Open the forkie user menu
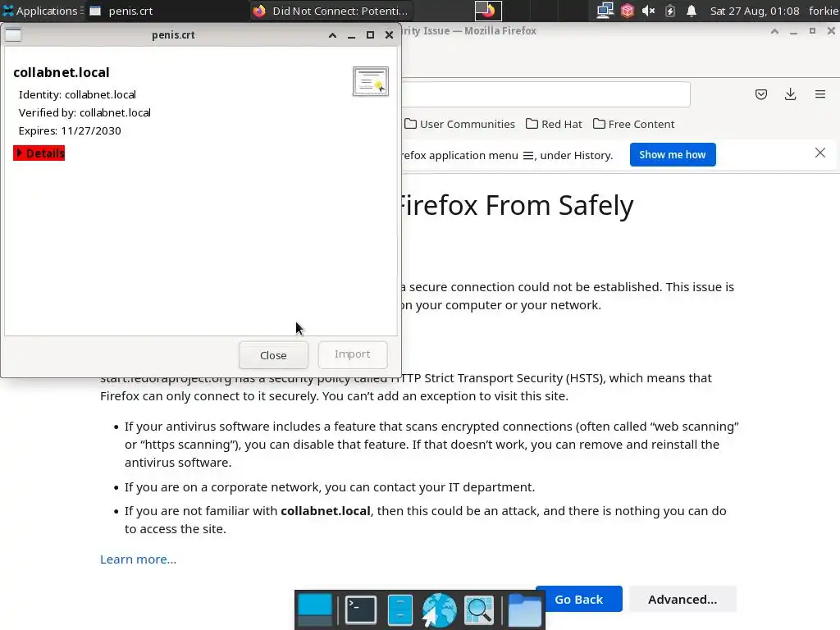This screenshot has width=840, height=630. point(824,11)
